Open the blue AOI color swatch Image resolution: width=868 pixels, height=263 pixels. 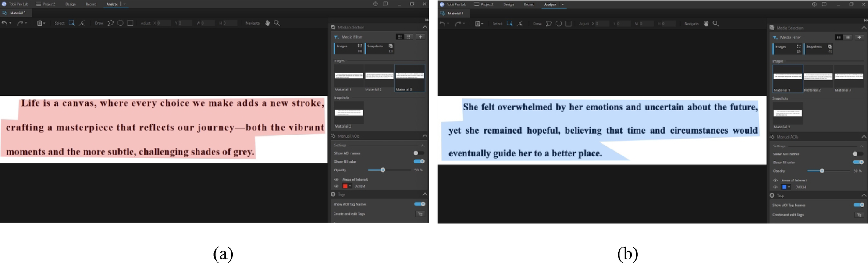[784, 187]
